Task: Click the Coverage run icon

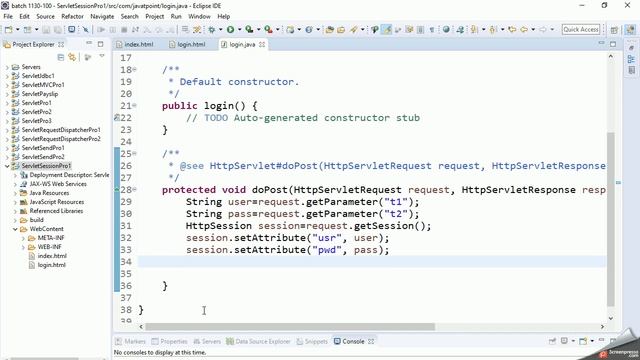Action: [249, 29]
